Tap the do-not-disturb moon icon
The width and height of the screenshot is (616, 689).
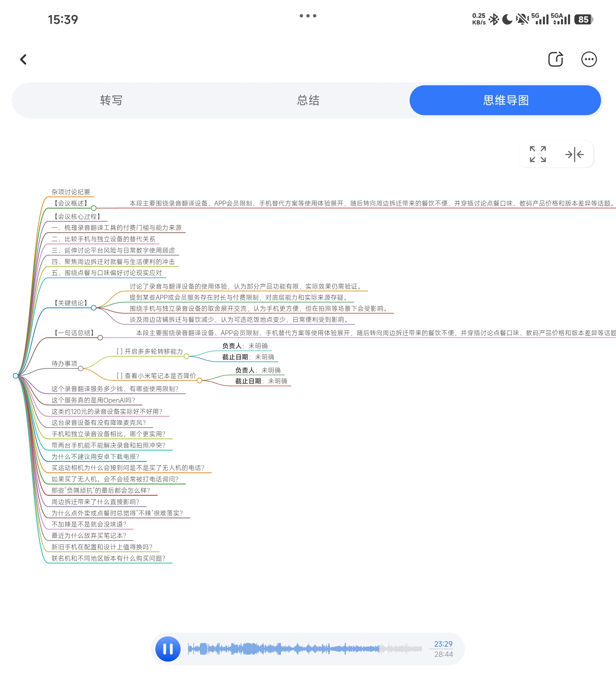pos(507,19)
